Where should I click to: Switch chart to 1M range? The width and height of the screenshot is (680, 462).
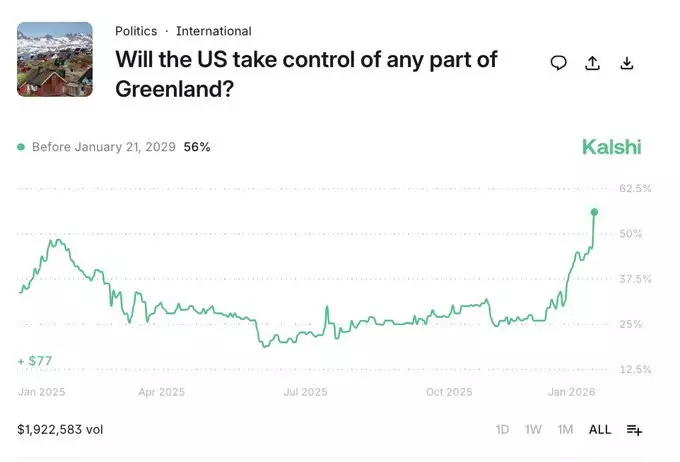click(565, 429)
